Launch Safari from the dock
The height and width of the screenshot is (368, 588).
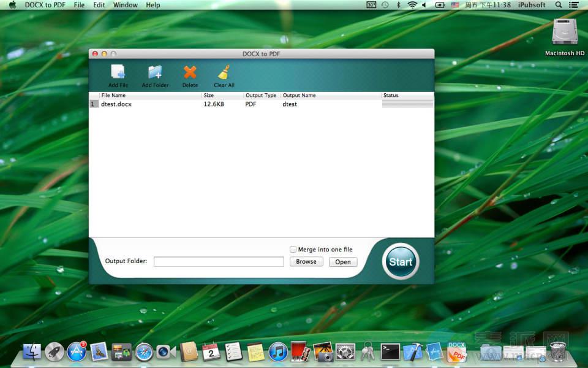tap(144, 351)
